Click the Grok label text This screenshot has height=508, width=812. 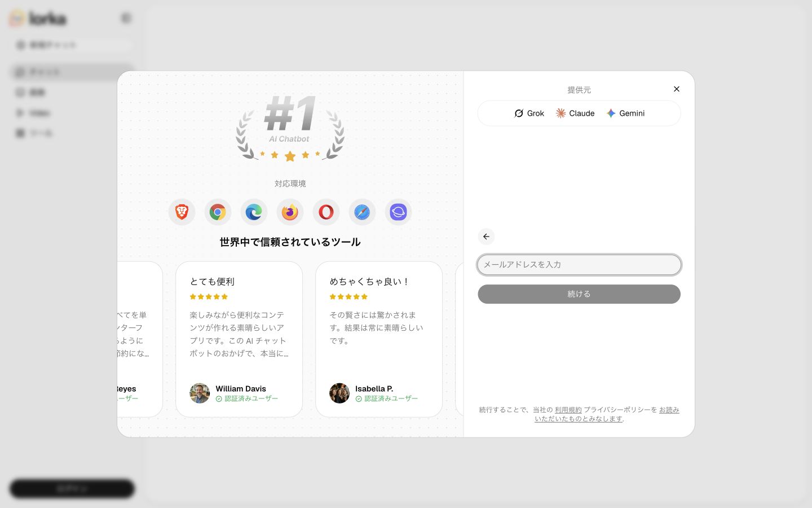[x=536, y=113]
